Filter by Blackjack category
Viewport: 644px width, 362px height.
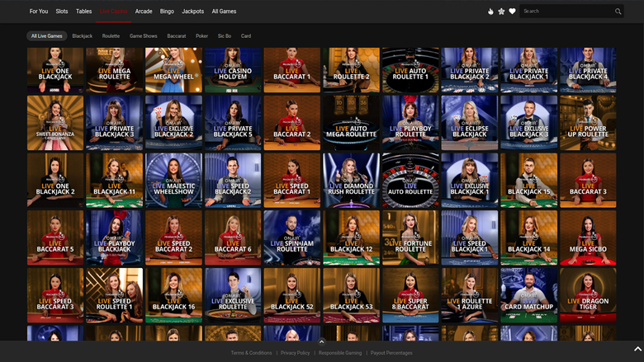[x=82, y=36]
